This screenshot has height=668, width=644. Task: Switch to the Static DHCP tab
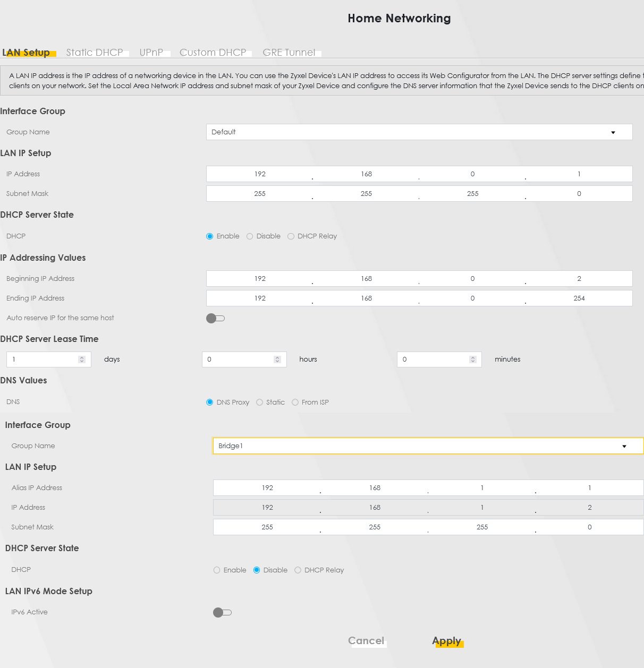click(x=95, y=53)
